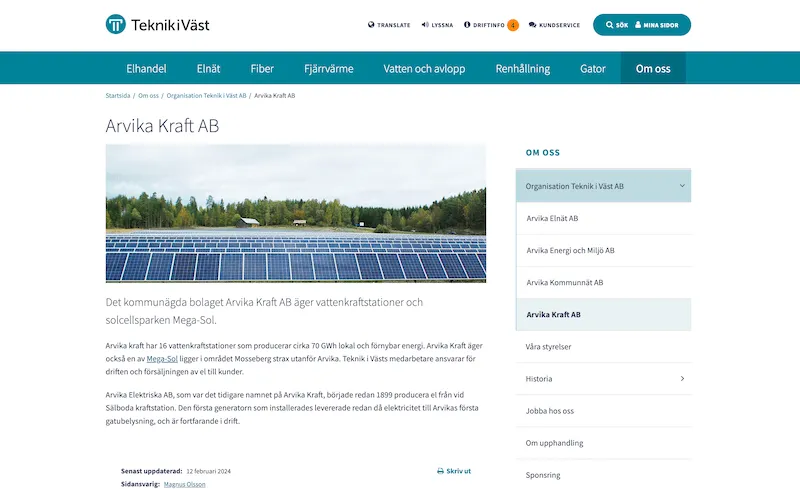Click the 'Sidansvarig:' label
Viewport: 800px width, 489px height.
coord(140,484)
